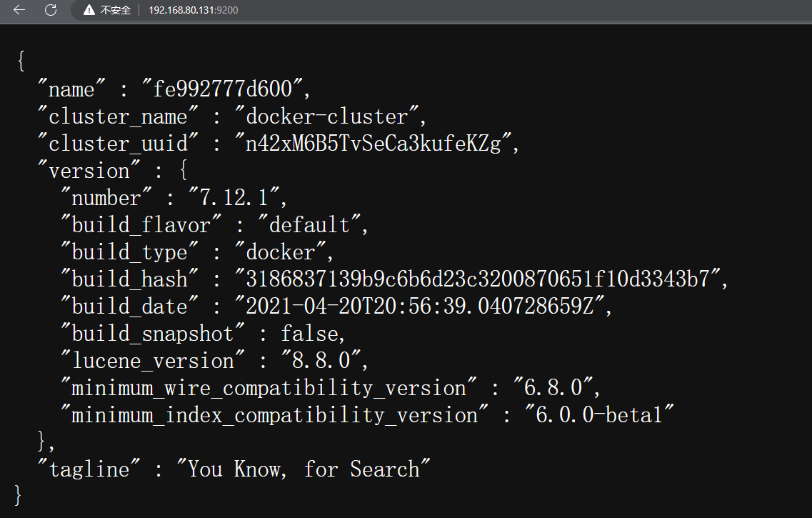
Task: Click the build_date timestamp value
Action: pos(419,306)
